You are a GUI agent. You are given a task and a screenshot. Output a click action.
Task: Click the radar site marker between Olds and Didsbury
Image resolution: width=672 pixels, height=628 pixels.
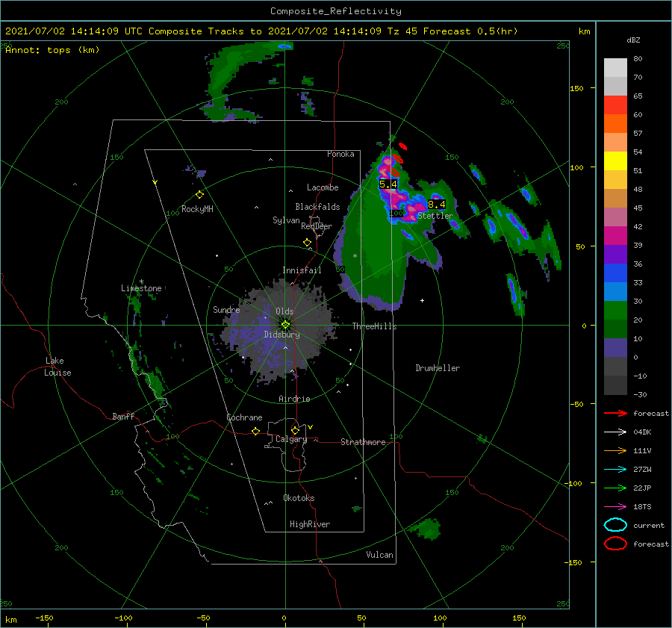tap(285, 325)
